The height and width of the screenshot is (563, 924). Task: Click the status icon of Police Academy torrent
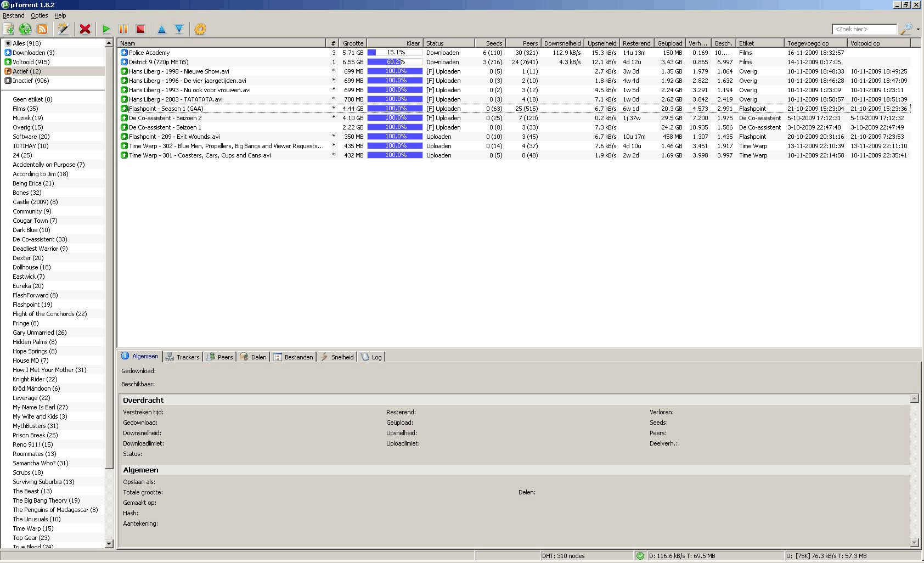[x=124, y=53]
